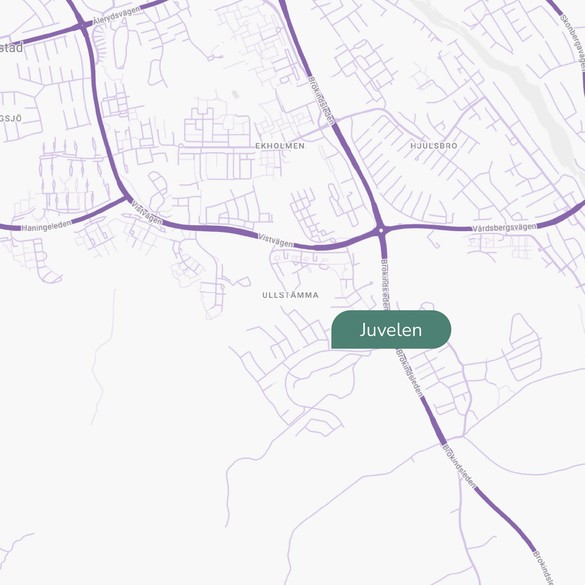
Task: Select the Haningeleden road label
Action: [x=46, y=226]
